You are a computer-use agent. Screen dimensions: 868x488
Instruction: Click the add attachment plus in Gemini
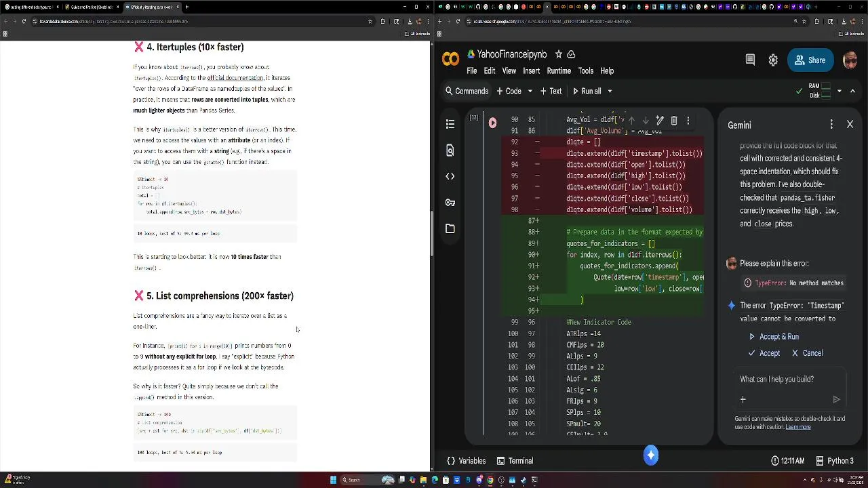743,400
